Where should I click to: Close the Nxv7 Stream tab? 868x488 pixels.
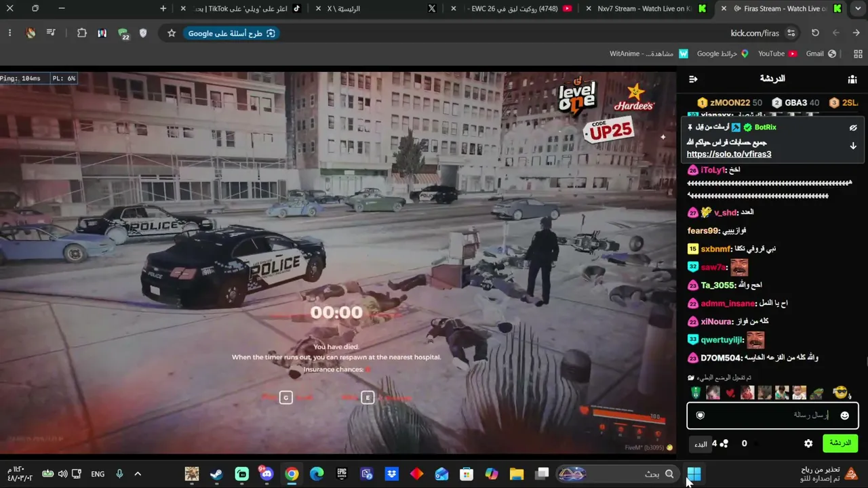pyautogui.click(x=587, y=9)
